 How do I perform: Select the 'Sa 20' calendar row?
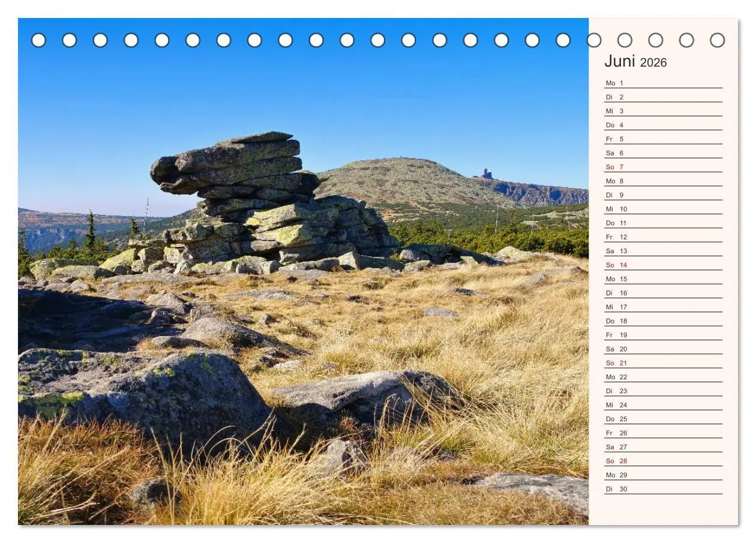point(663,349)
